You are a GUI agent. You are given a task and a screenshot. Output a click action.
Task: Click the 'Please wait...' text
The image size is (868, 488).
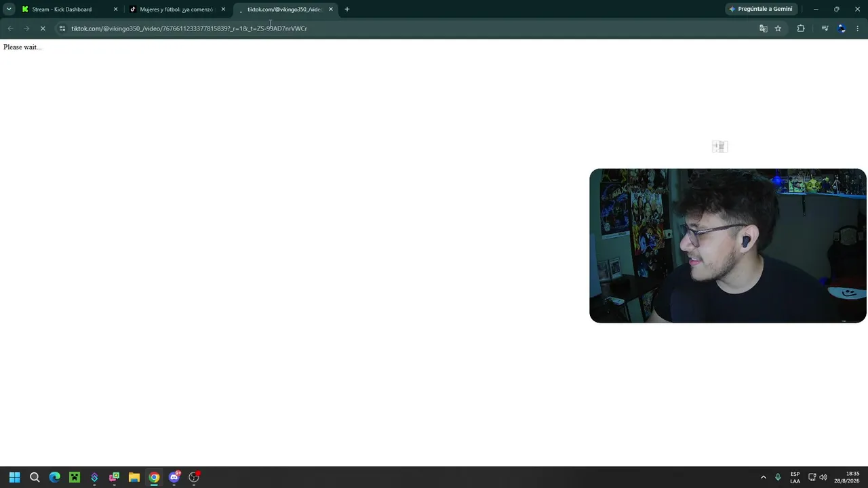coord(22,47)
